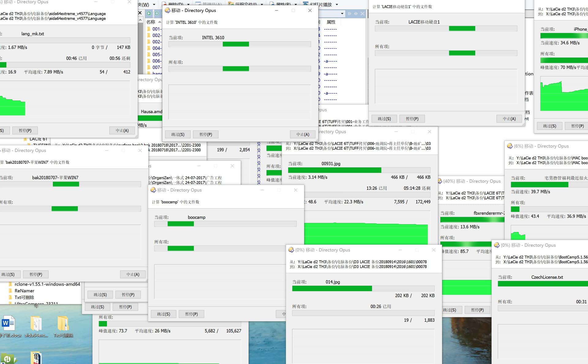The height and width of the screenshot is (364, 588).
Task: Click the folder icon beside ReNamer
Action: 11,291
